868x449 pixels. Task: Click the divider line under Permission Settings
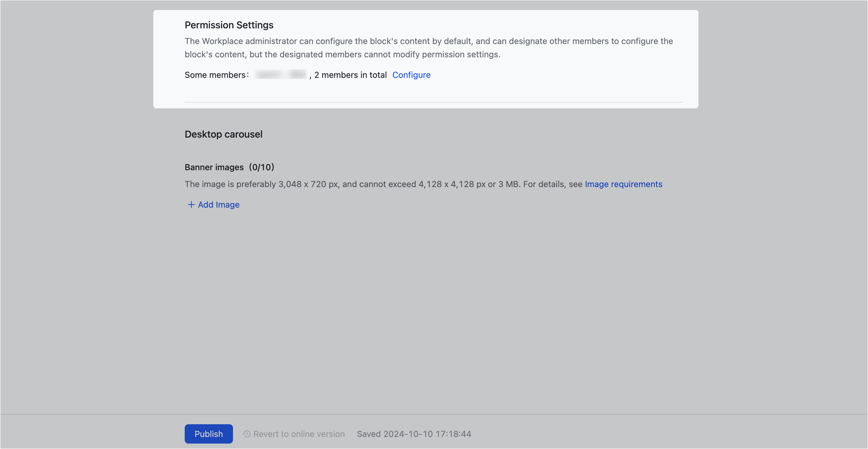tap(433, 102)
